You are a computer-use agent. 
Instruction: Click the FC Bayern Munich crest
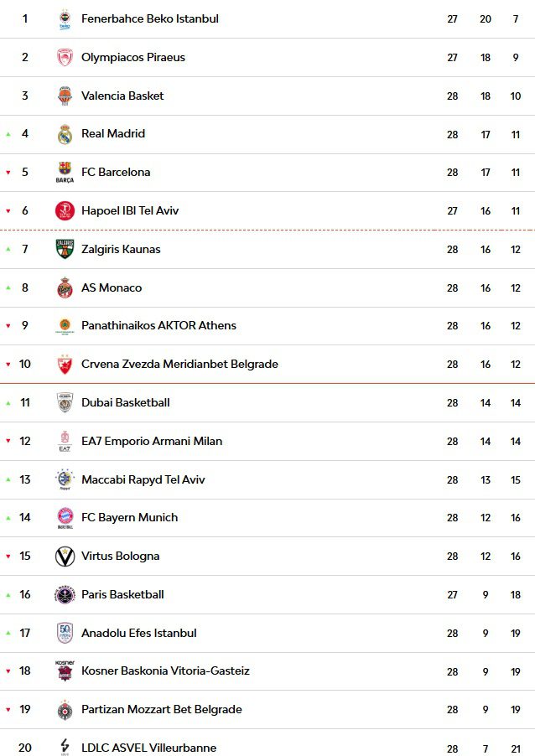[65, 518]
